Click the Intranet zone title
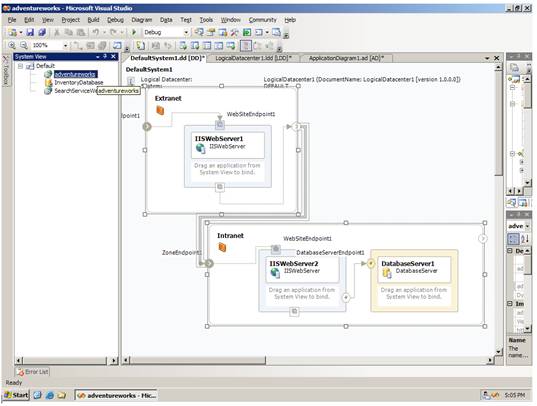This screenshot has width=537, height=406. pyautogui.click(x=230, y=236)
